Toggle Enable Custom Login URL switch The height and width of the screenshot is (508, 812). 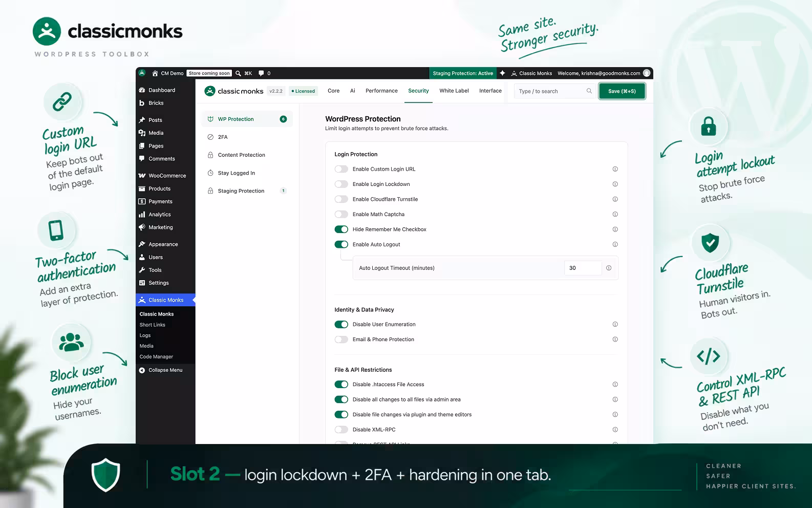click(341, 169)
